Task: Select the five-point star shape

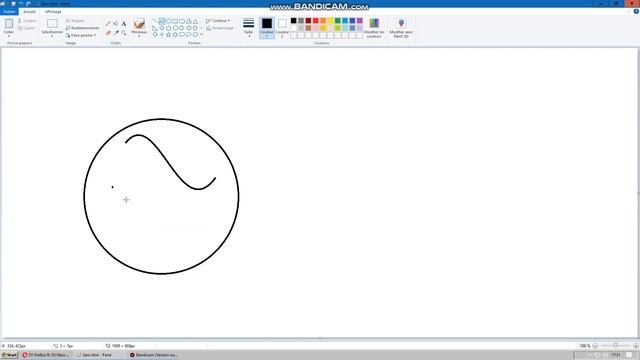Action: tap(168, 35)
